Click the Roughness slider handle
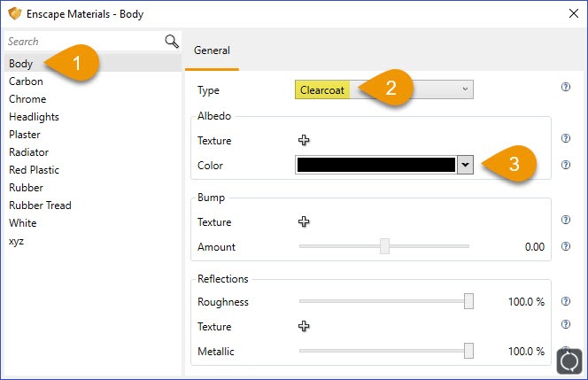This screenshot has height=380, width=588. [468, 302]
